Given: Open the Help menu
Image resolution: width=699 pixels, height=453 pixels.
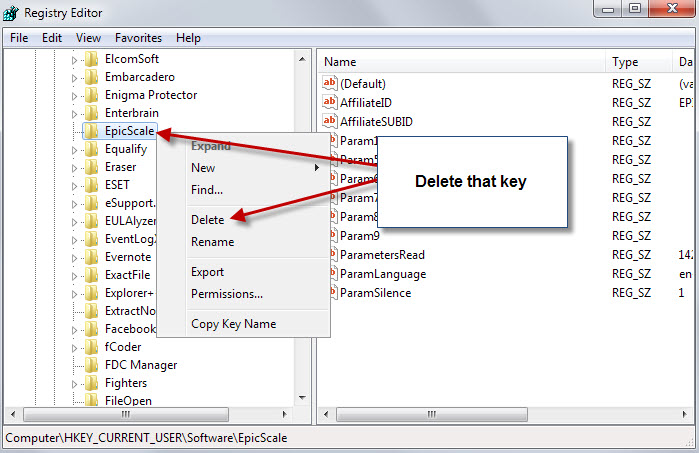Looking at the screenshot, I should tap(188, 38).
